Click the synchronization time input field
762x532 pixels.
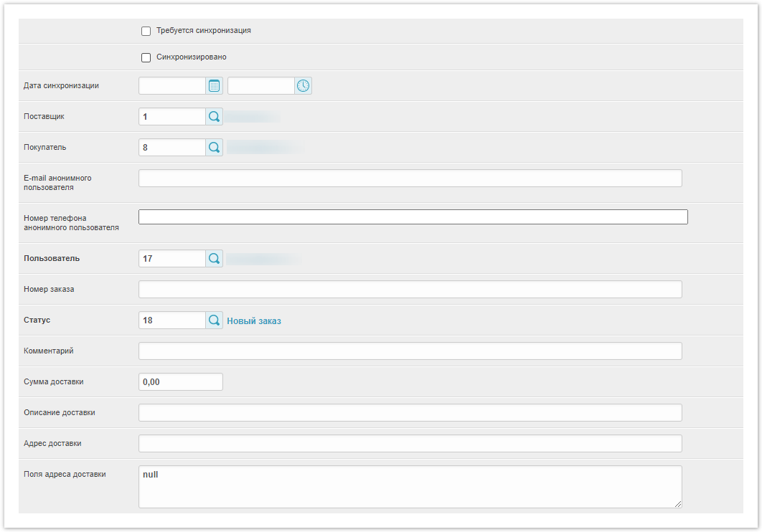click(x=260, y=86)
